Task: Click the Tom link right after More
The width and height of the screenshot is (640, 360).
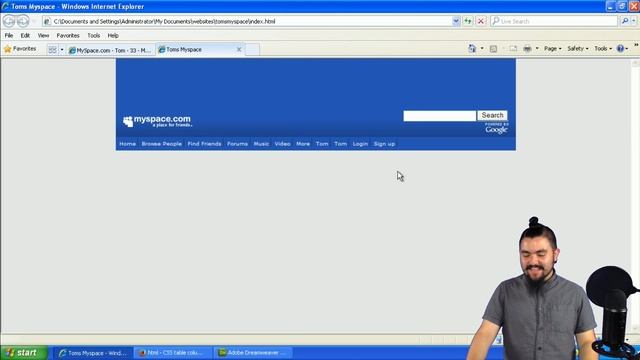Action: [x=322, y=144]
